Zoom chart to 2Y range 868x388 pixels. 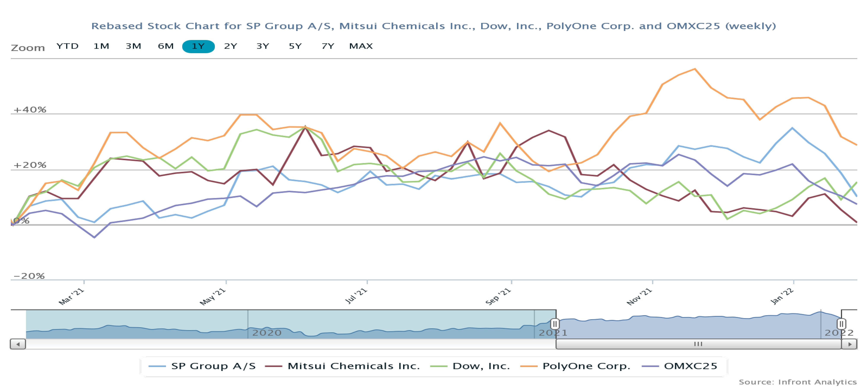[x=230, y=46]
